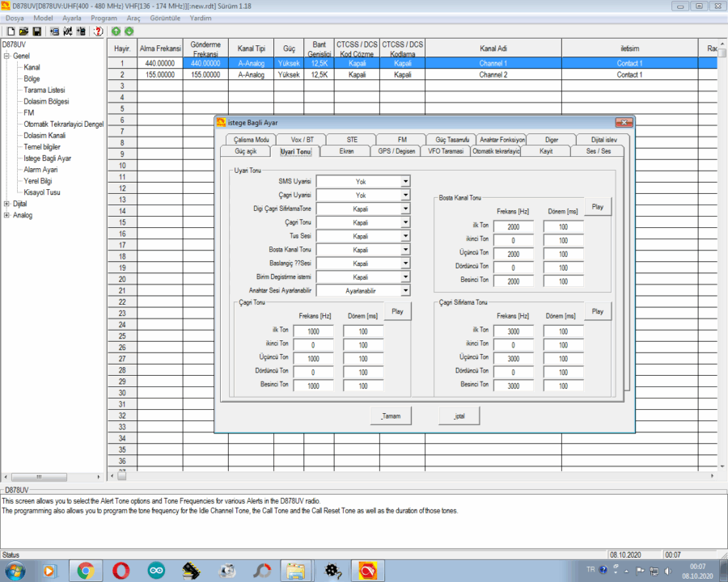Select Alarm Ayari in tree

pos(41,170)
